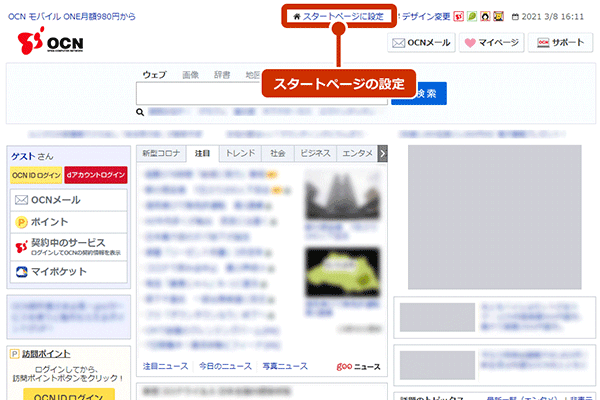Open the 写真ニュース link
This screenshot has width=600, height=400.
285,366
